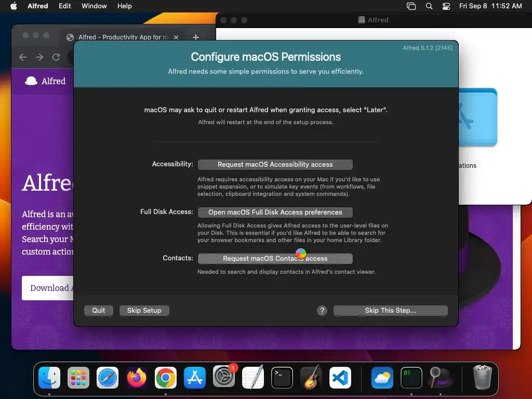Open App Store from the Dock
Screen dimensions: 532x399
coord(195,377)
